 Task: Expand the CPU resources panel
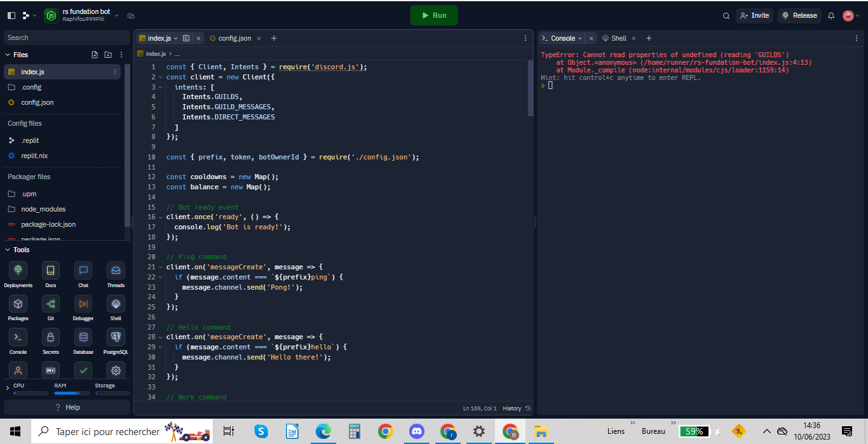pyautogui.click(x=8, y=387)
